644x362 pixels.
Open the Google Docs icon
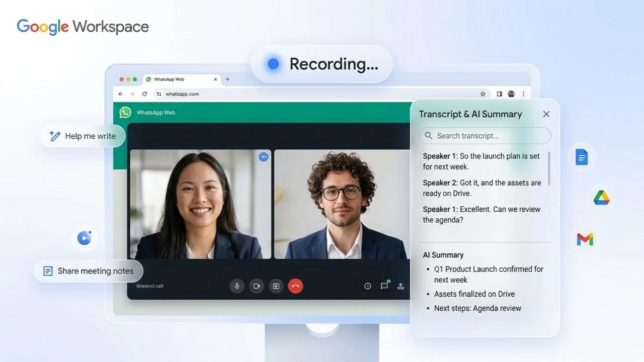(x=582, y=157)
